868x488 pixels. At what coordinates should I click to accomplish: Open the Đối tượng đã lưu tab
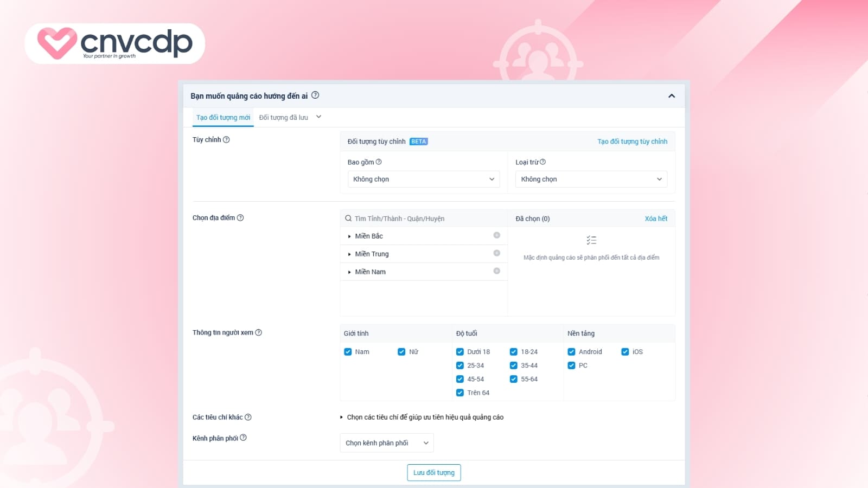click(x=284, y=118)
